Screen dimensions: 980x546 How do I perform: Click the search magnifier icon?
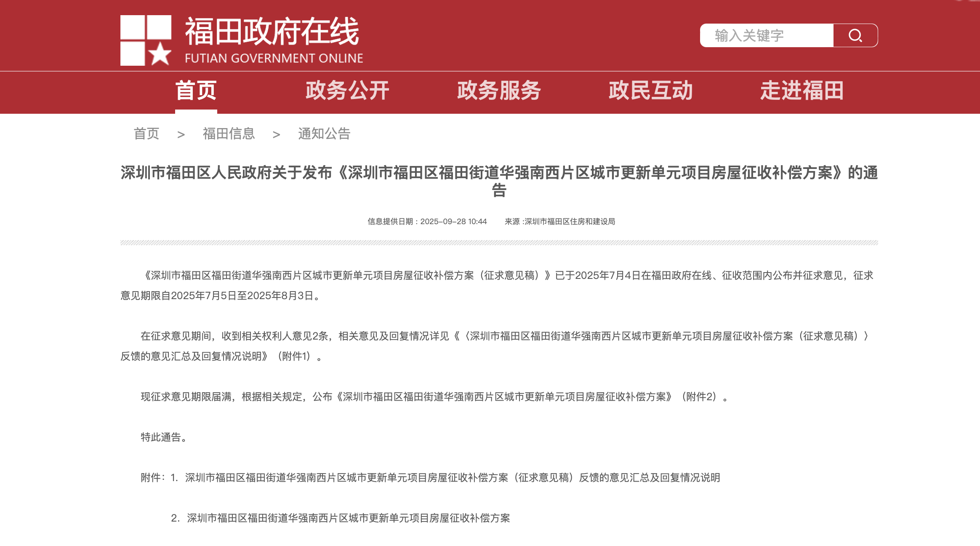(855, 35)
